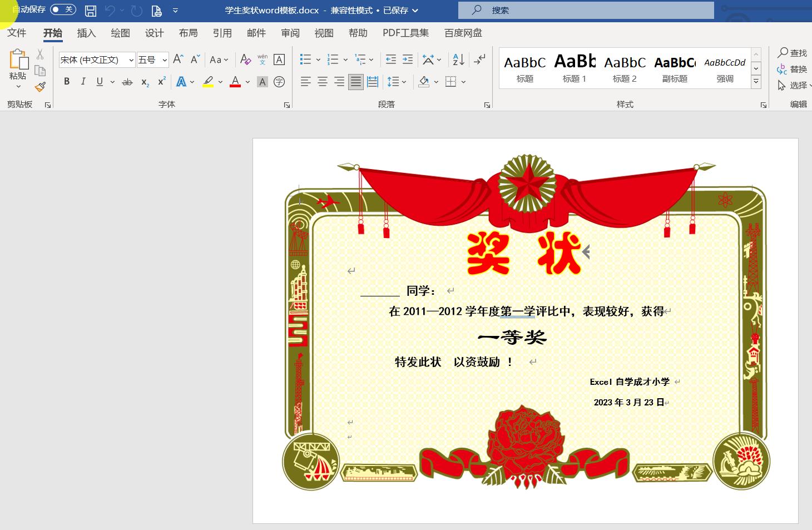Click the text effects icon
This screenshot has height=530, width=812.
[x=182, y=82]
